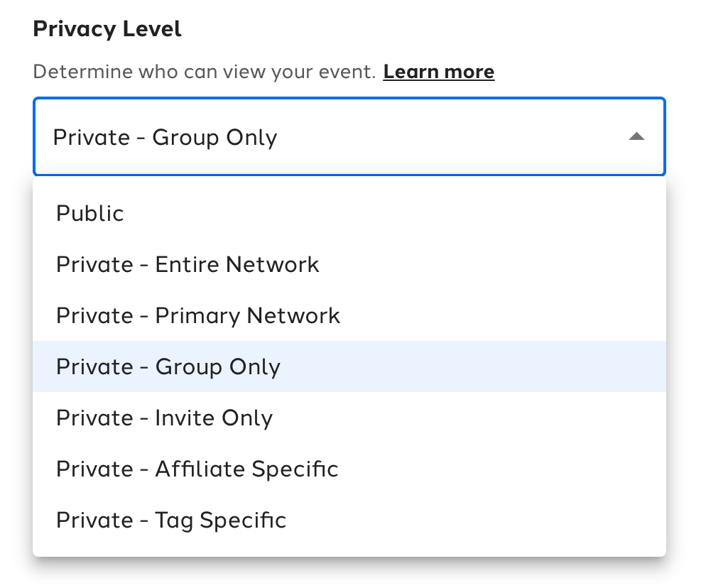Select the Public option
The height and width of the screenshot is (588, 706).
point(90,214)
